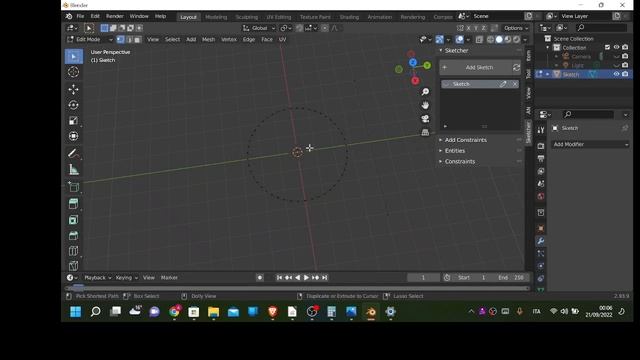Select the Annotate pencil tool
Screen dimensions: 640x360
pyautogui.click(x=73, y=153)
